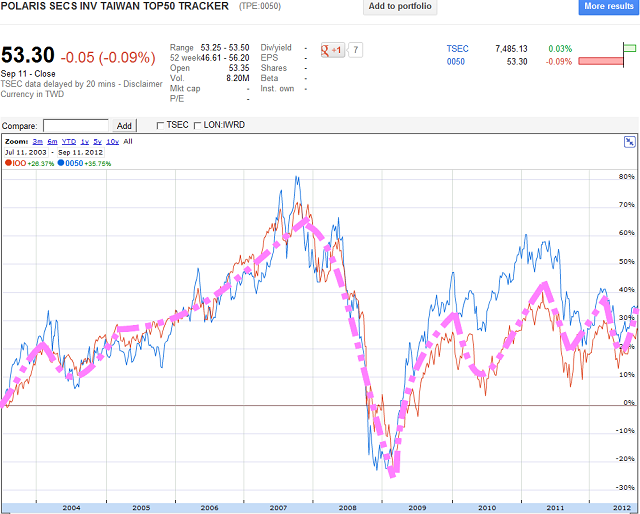Click the Add compare button
Viewport: 640px width, 514px height.
click(124, 125)
